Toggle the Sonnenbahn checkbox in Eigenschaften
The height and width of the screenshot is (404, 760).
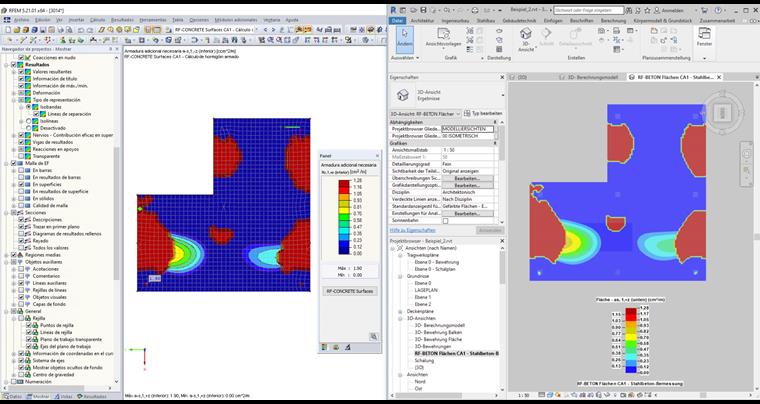coord(445,221)
